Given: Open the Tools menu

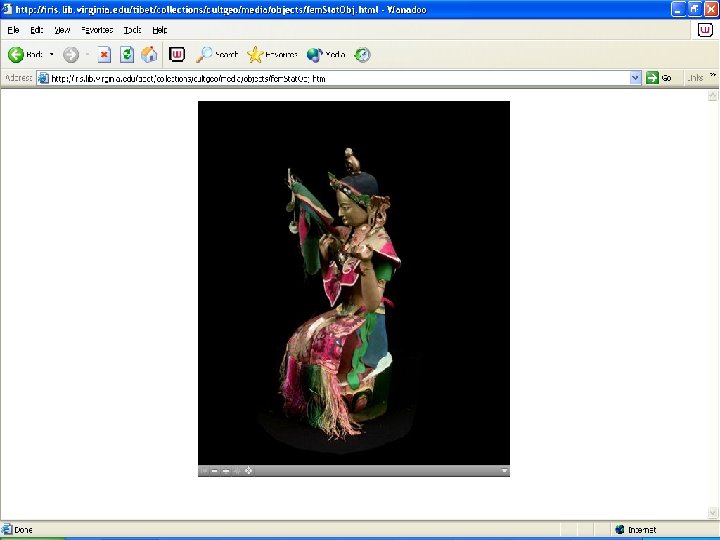Looking at the screenshot, I should tap(132, 30).
